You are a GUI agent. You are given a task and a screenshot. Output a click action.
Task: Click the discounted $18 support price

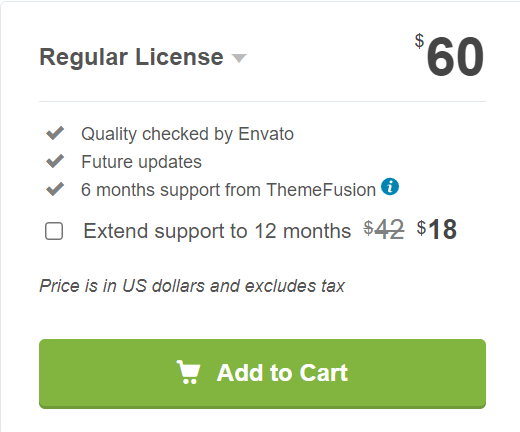click(x=437, y=230)
